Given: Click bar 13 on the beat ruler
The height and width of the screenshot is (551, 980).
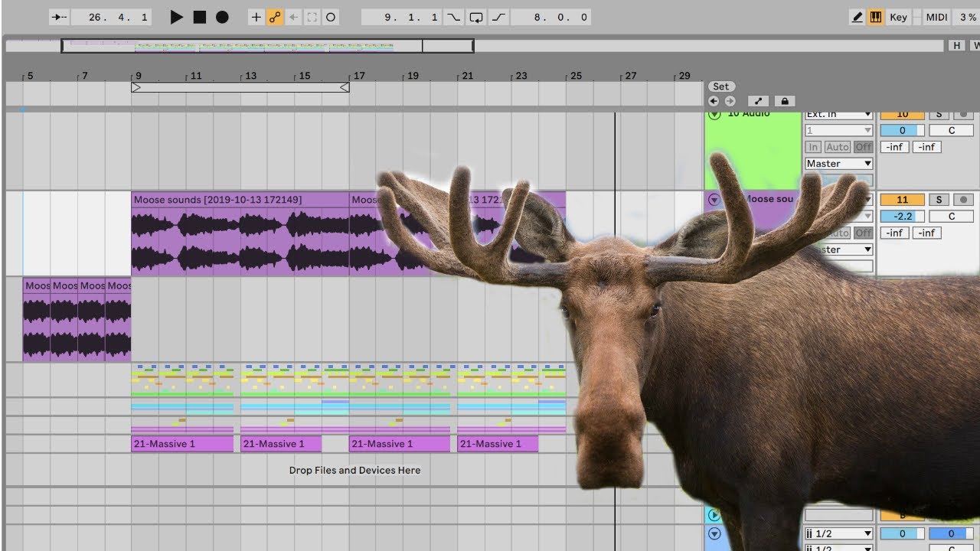Looking at the screenshot, I should [x=250, y=76].
